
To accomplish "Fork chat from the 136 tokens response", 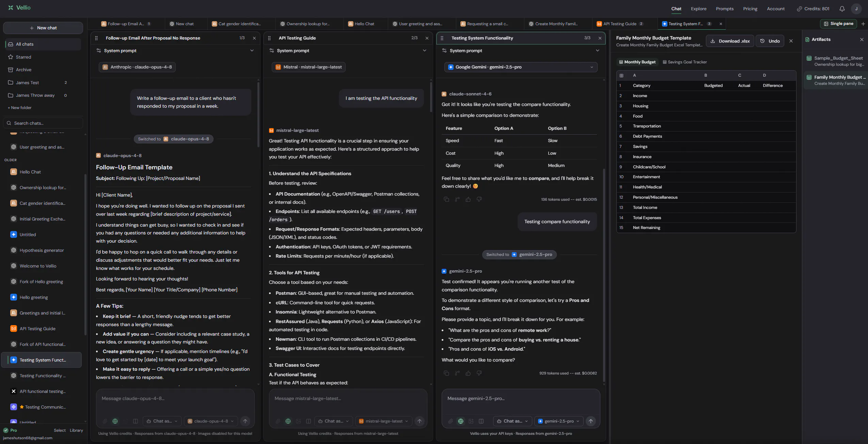I will (x=457, y=199).
